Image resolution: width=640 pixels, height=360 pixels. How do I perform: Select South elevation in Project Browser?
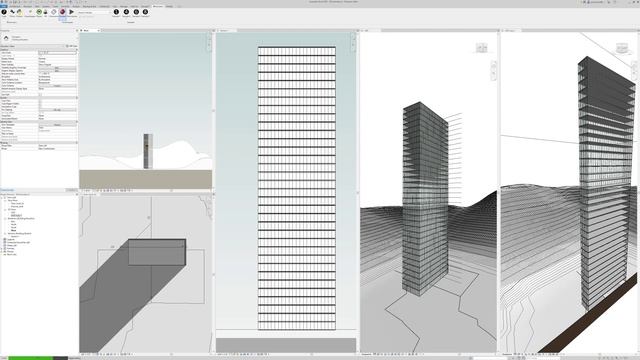13,227
